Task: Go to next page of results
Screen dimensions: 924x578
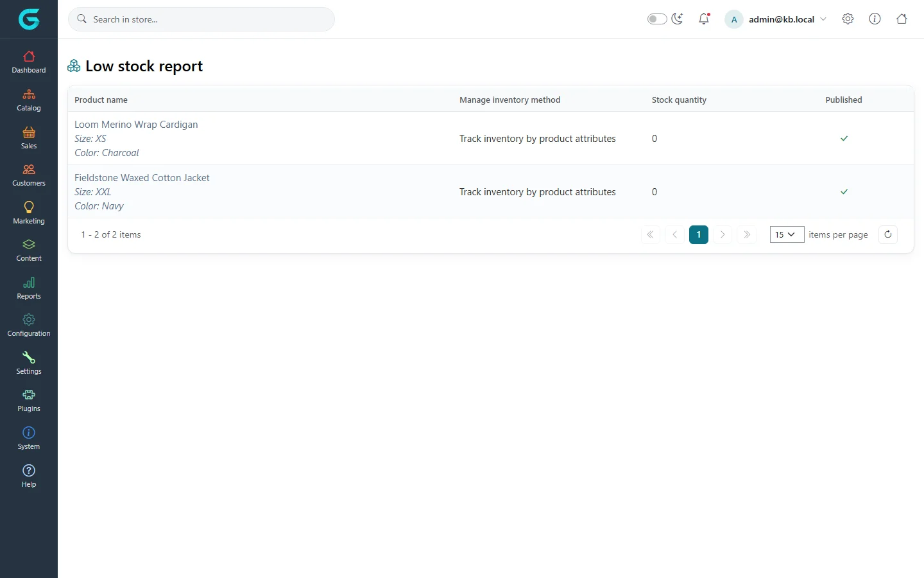Action: point(723,234)
